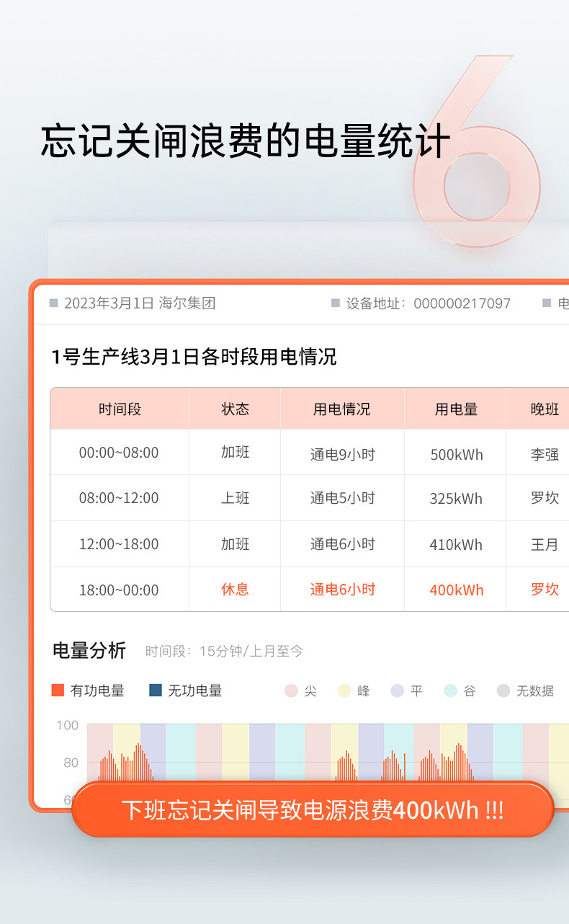The height and width of the screenshot is (924, 569).
Task: Click gray square beside 设备地址 label
Action: (335, 303)
